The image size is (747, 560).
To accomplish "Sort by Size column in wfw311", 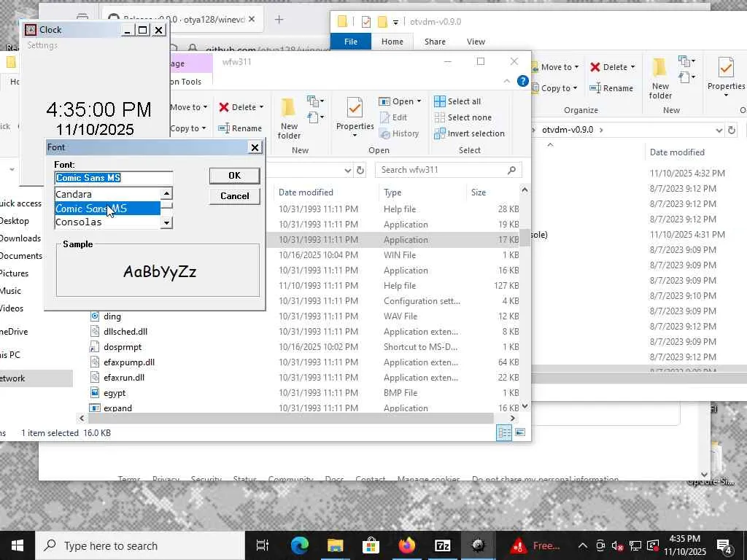I will click(x=479, y=192).
